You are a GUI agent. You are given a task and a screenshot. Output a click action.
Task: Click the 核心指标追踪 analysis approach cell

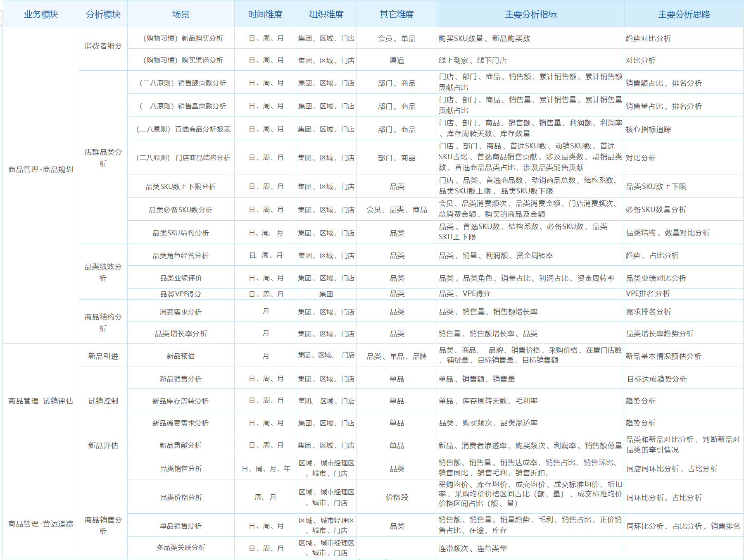click(648, 129)
